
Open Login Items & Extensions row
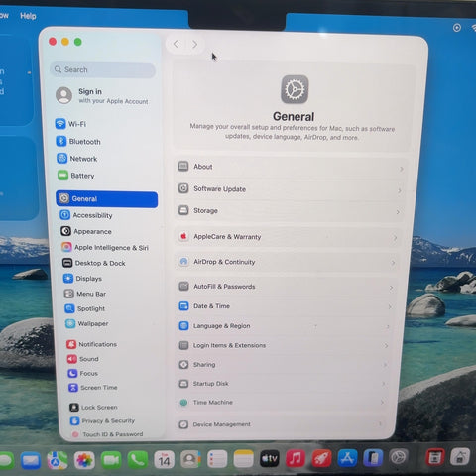283,345
